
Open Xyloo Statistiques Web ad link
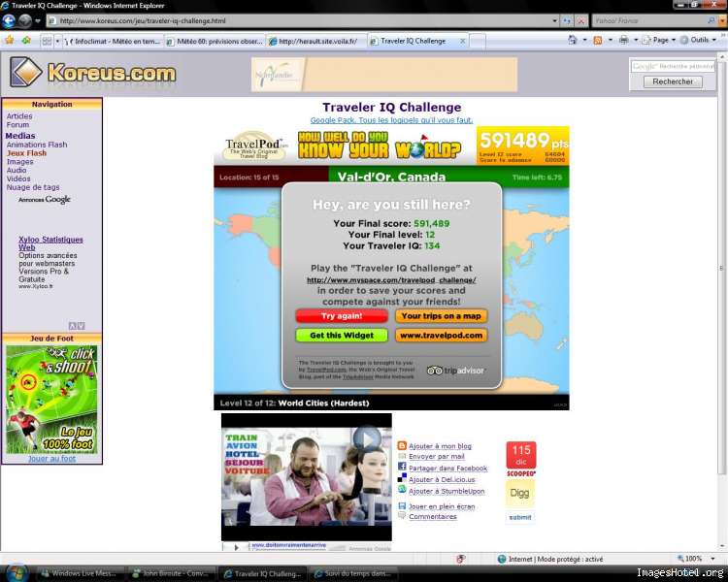pyautogui.click(x=50, y=243)
